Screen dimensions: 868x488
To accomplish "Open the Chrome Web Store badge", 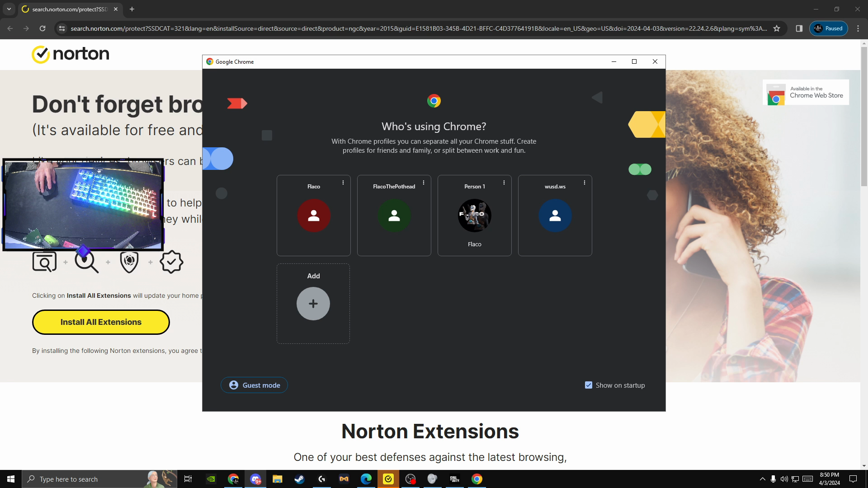I will pyautogui.click(x=806, y=92).
